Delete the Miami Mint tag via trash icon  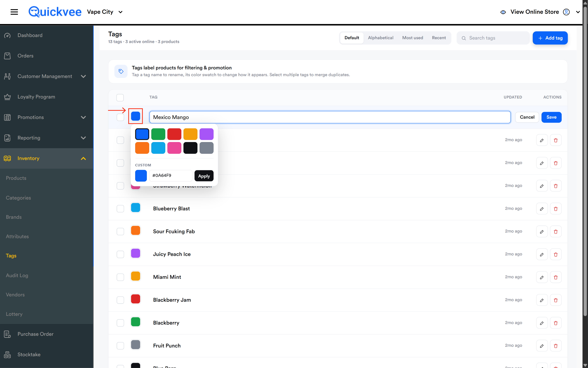(x=556, y=277)
